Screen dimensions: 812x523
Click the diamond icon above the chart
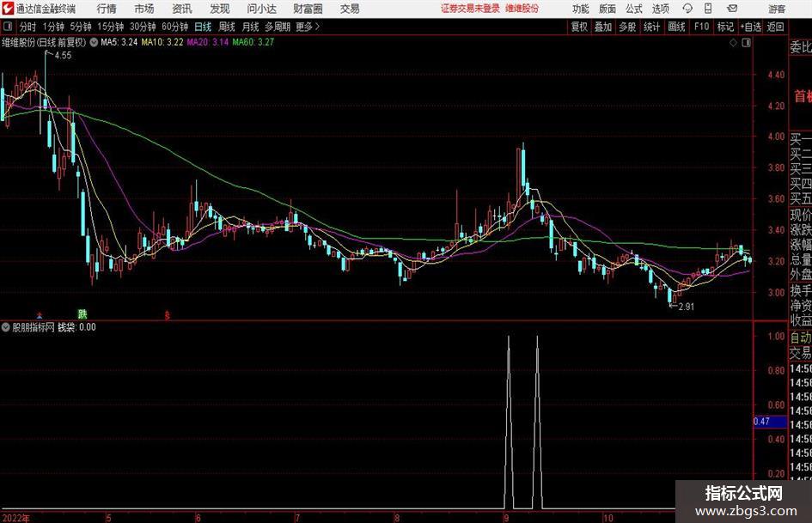tap(733, 43)
